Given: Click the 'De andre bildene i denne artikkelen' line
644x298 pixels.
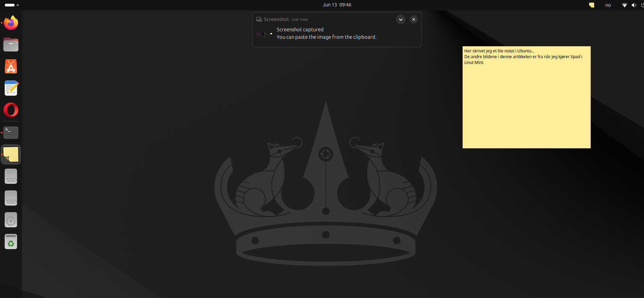Looking at the screenshot, I should point(523,57).
